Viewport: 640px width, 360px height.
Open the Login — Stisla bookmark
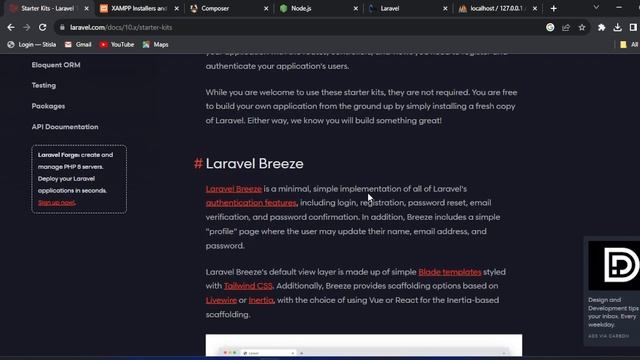pyautogui.click(x=31, y=44)
